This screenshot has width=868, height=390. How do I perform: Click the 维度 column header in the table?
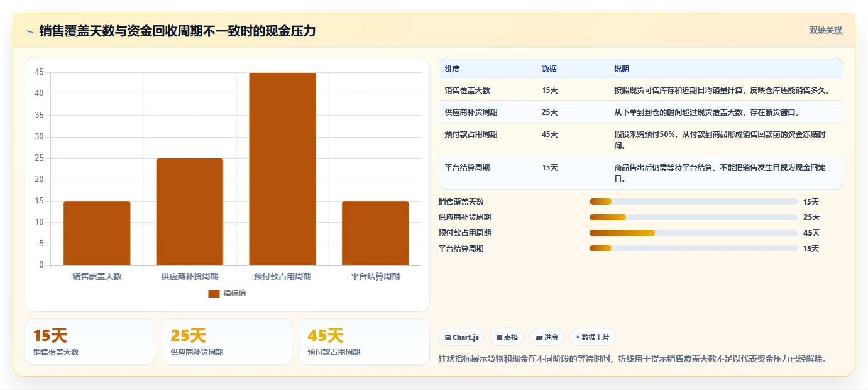[452, 69]
